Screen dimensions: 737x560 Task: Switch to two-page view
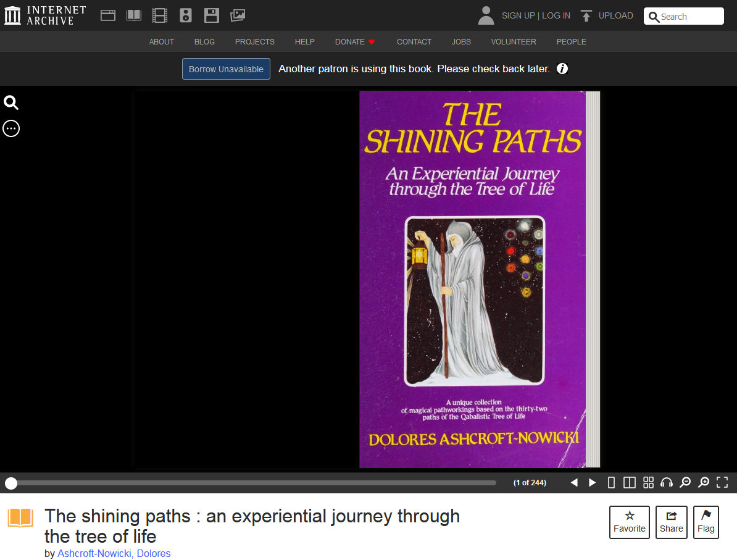coord(630,482)
